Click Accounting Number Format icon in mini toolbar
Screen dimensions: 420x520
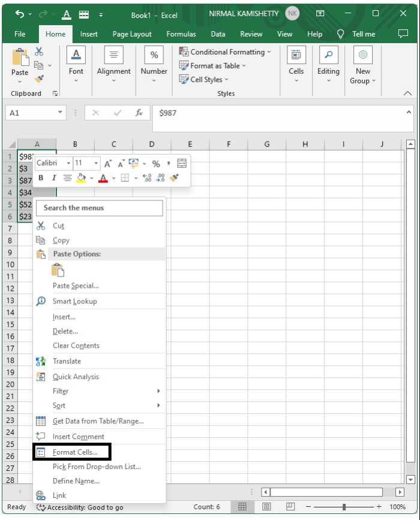(x=134, y=163)
